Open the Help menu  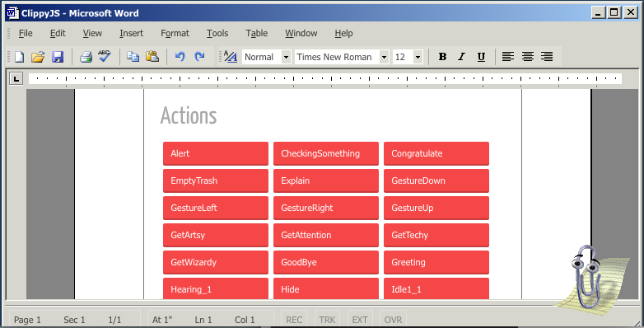(x=343, y=33)
